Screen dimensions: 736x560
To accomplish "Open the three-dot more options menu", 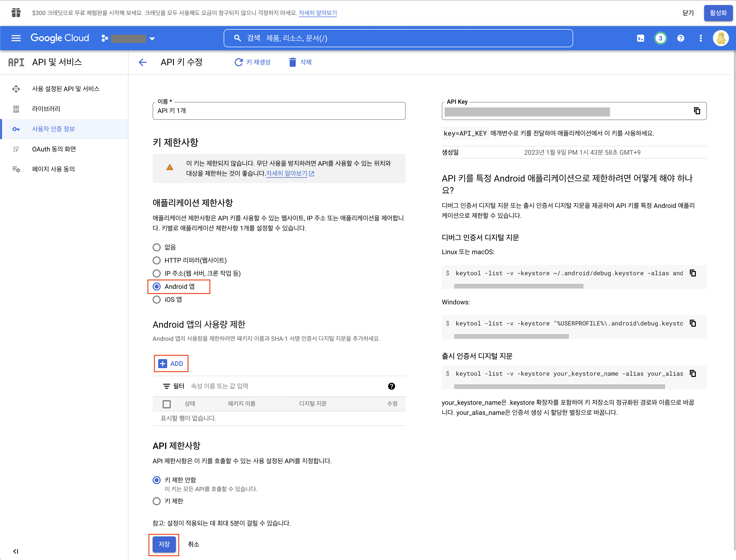I will [x=700, y=38].
